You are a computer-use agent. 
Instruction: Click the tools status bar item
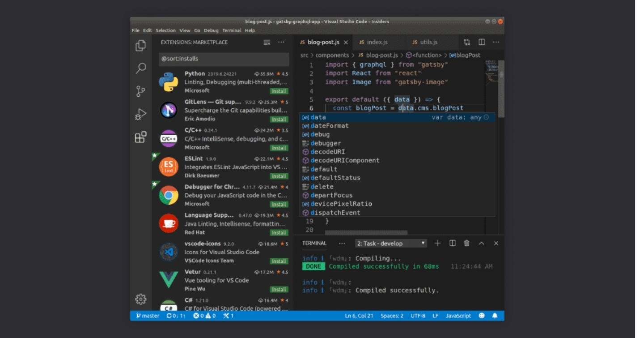(229, 316)
